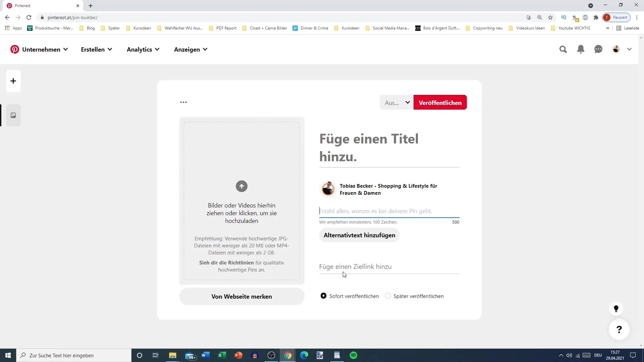Viewport: 644px width, 362px height.
Task: Click the Pinterest home icon
Action: (x=14, y=50)
